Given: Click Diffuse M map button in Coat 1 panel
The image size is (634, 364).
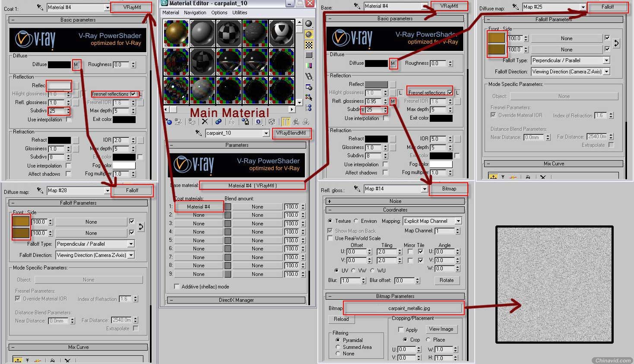Looking at the screenshot, I should click(76, 65).
